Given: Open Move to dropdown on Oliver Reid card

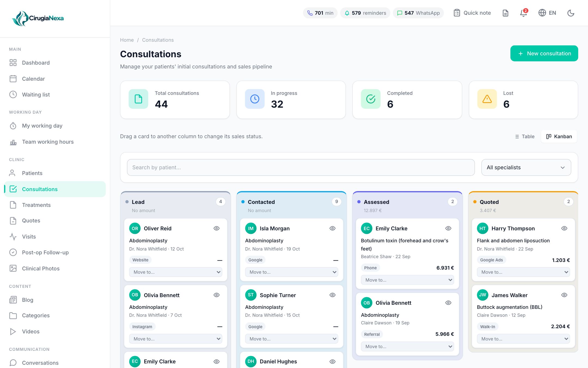Looking at the screenshot, I should [x=176, y=272].
